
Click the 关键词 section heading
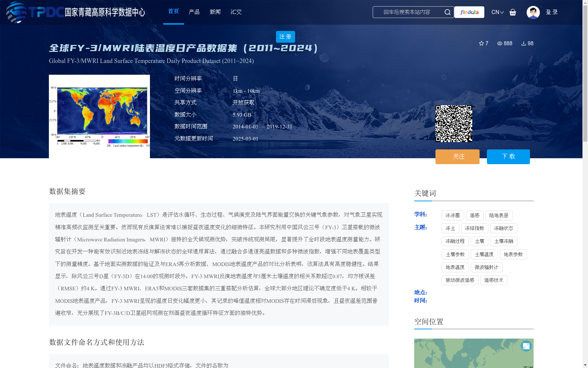point(425,193)
